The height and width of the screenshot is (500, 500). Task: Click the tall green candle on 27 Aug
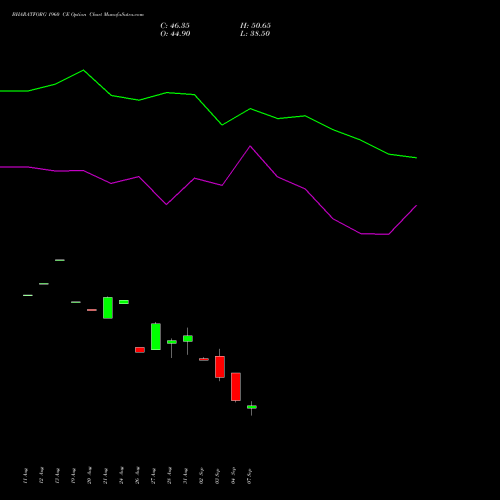point(156,336)
